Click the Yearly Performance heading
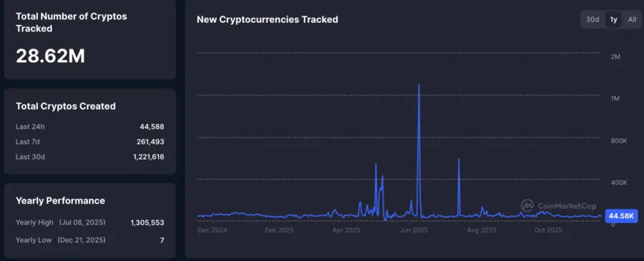 click(60, 201)
